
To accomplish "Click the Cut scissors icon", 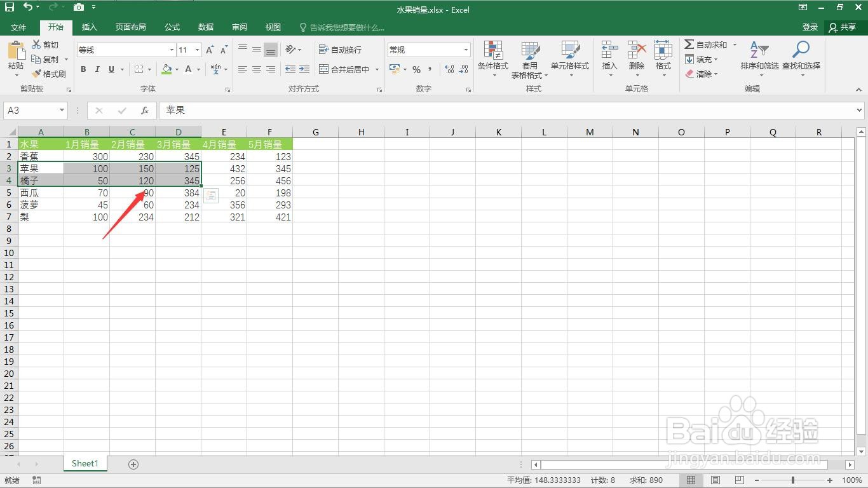I will 36,44.
